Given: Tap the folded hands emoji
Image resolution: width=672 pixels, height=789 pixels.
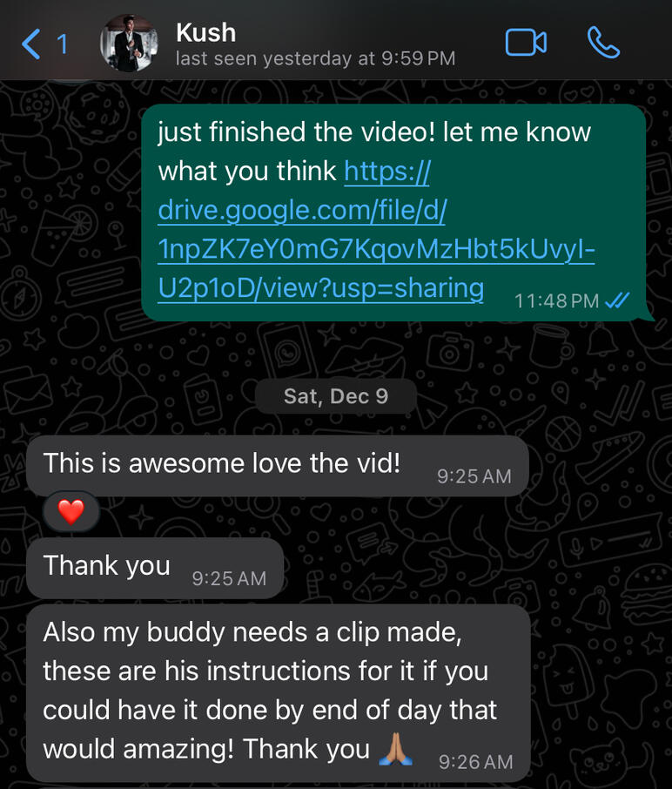Looking at the screenshot, I should (396, 749).
